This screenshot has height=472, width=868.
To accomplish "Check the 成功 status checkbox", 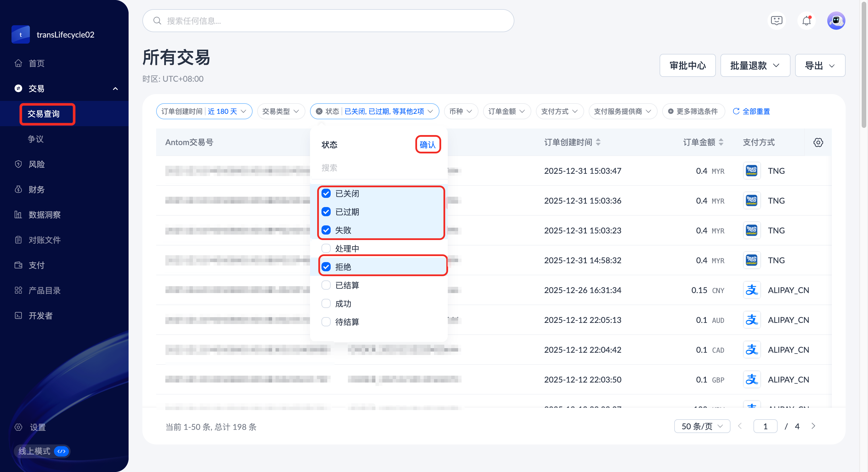I will tap(326, 304).
